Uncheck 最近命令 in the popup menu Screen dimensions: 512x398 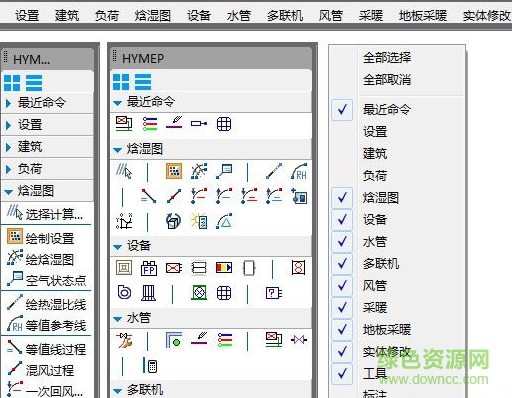coord(342,109)
